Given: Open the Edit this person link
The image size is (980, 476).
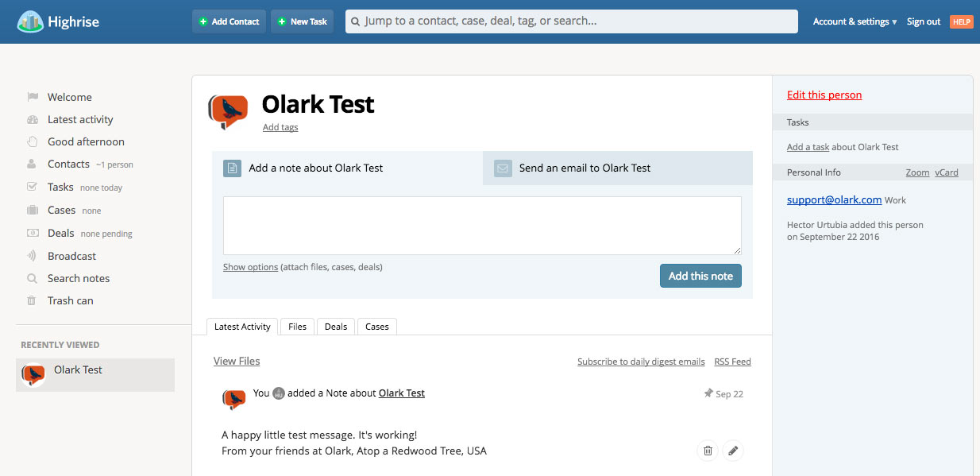Looking at the screenshot, I should pos(824,95).
